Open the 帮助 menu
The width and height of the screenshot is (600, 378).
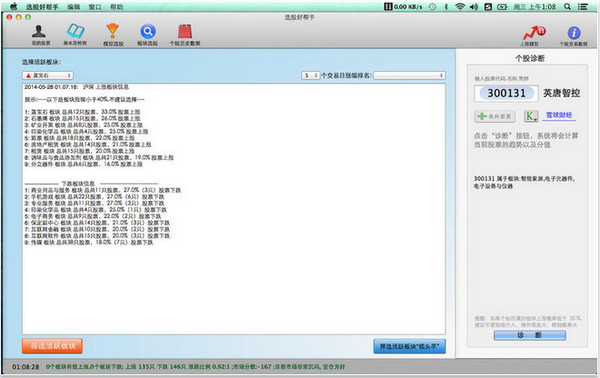(117, 7)
